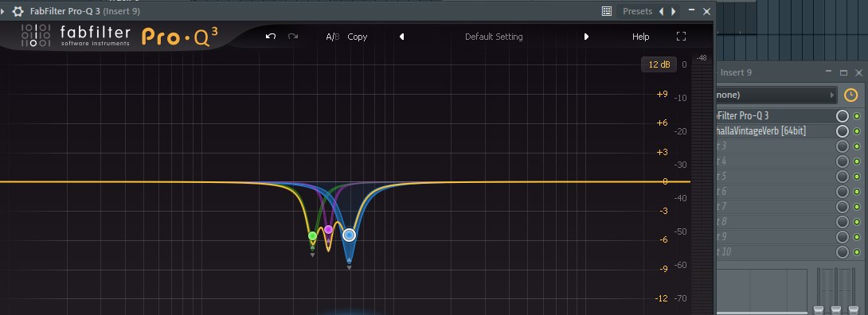Adjust FabFilter Pro-Q 3 slot mix knob
868x315 pixels.
tap(843, 116)
